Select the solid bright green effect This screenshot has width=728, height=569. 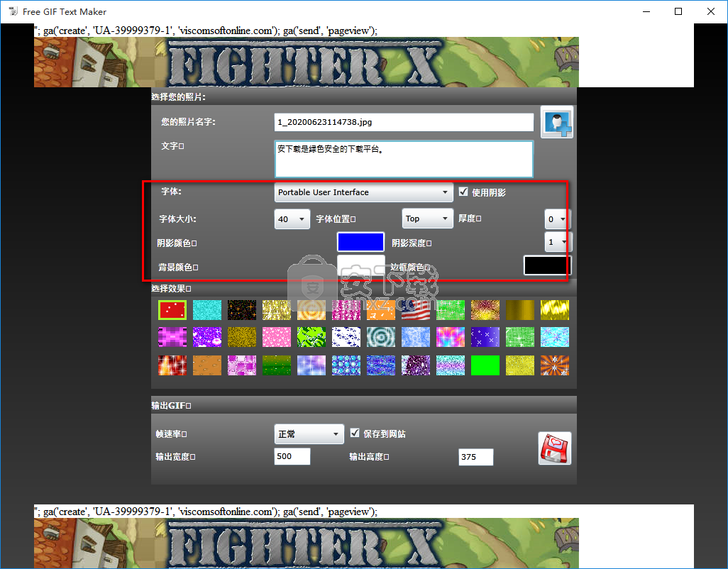(x=485, y=365)
